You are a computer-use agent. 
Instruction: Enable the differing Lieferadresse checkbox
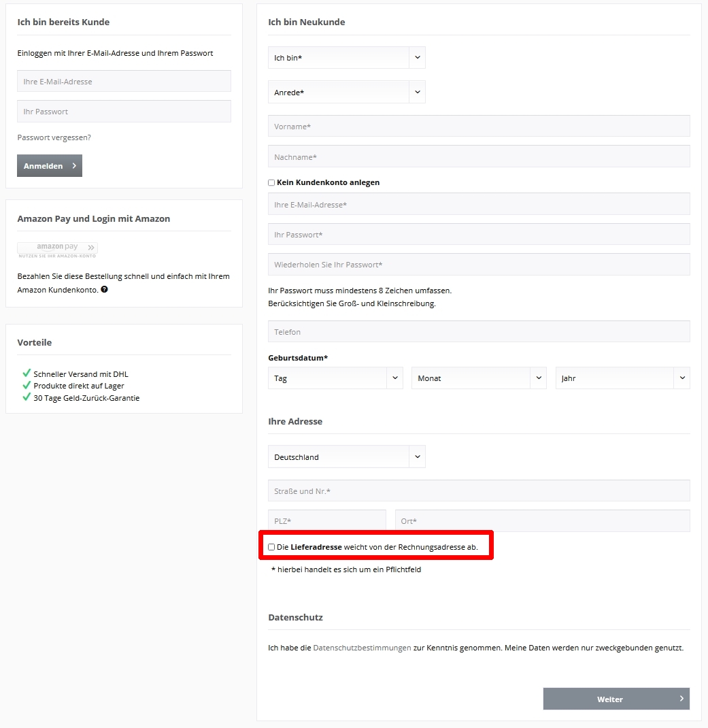click(271, 547)
